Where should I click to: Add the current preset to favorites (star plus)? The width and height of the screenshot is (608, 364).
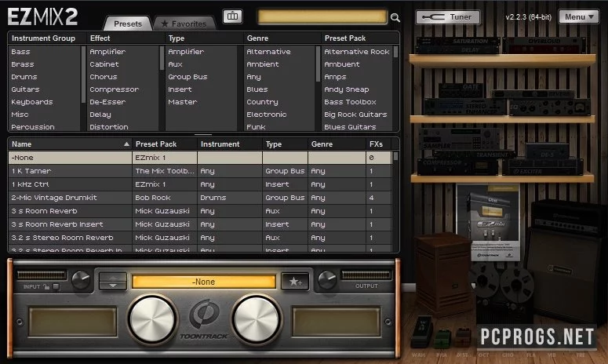click(295, 282)
